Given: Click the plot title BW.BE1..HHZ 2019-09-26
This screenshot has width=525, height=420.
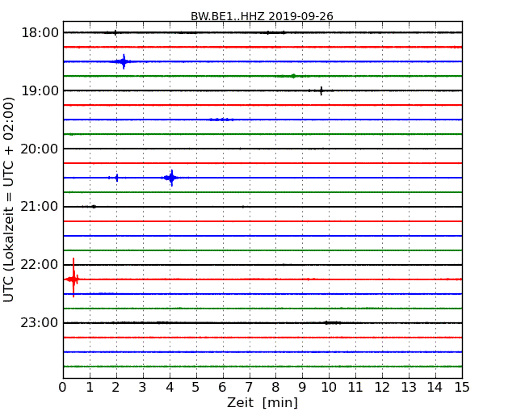Looking at the screenshot, I should click(262, 16).
